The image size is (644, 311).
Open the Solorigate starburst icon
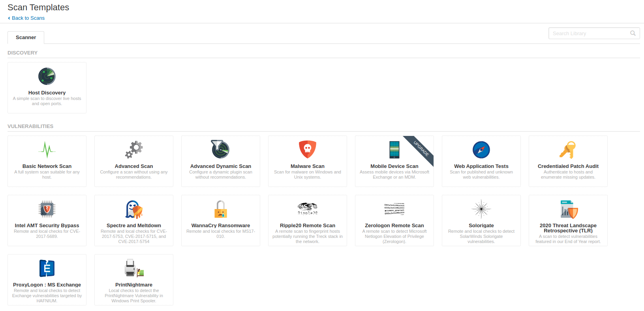(x=481, y=209)
